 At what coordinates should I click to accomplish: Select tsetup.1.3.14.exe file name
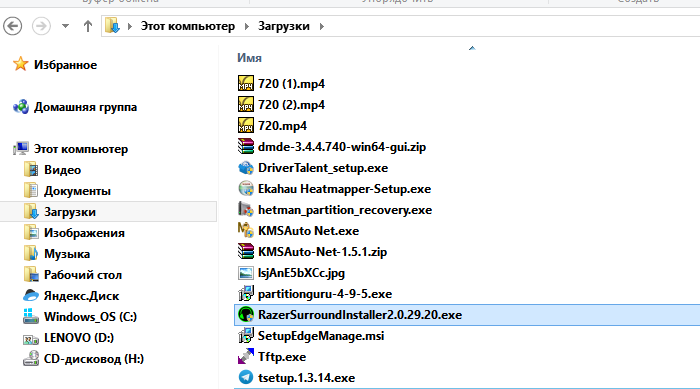click(x=306, y=378)
